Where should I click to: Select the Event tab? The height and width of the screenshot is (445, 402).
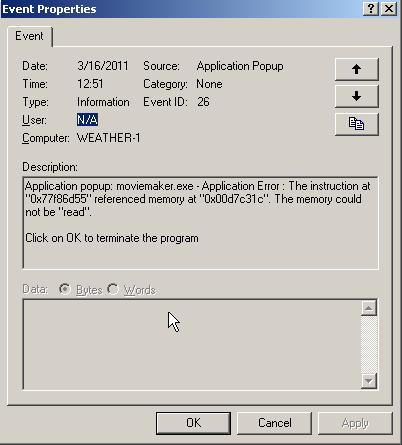pos(29,36)
